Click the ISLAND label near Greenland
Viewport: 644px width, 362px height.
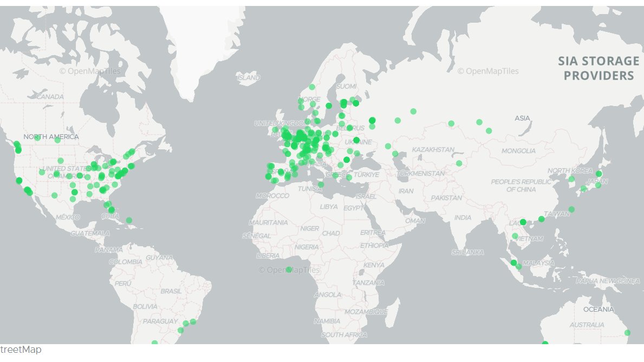coord(249,77)
